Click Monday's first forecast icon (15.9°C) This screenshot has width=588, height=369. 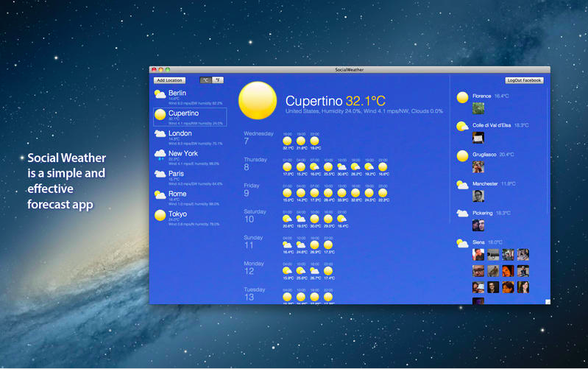(x=287, y=270)
